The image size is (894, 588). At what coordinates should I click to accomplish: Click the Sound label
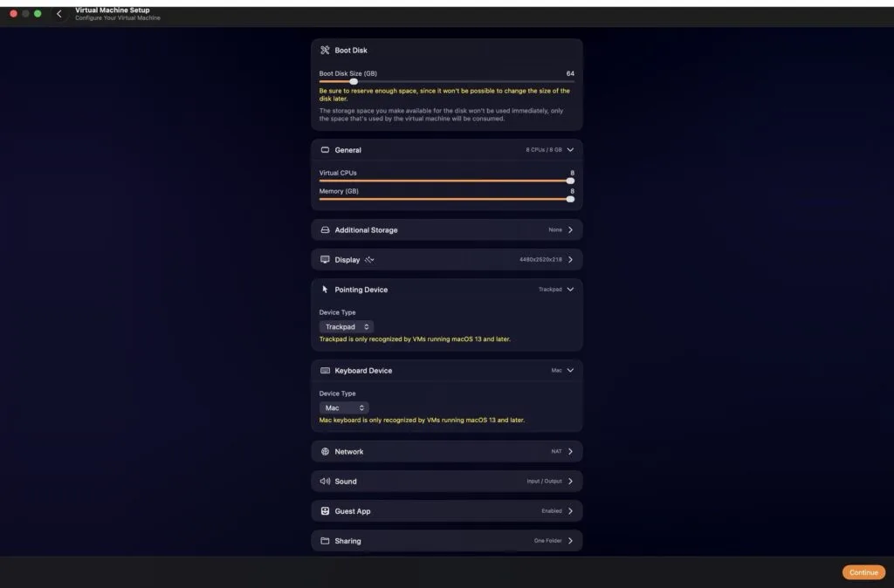pyautogui.click(x=346, y=482)
